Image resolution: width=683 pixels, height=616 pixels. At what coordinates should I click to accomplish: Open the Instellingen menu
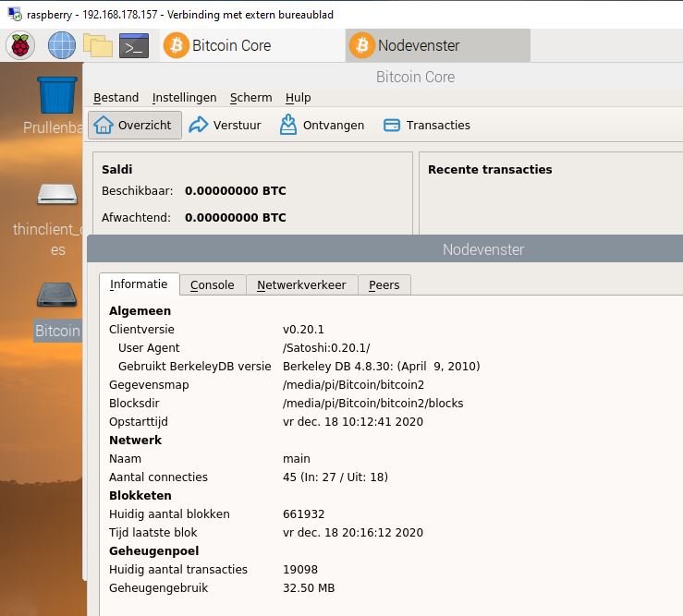pos(184,98)
